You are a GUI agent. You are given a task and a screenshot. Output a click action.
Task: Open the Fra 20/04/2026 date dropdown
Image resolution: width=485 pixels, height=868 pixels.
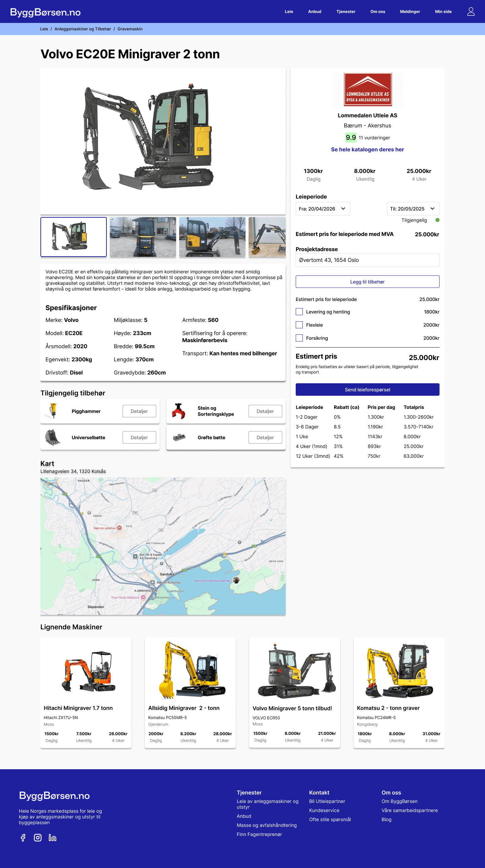pyautogui.click(x=323, y=209)
